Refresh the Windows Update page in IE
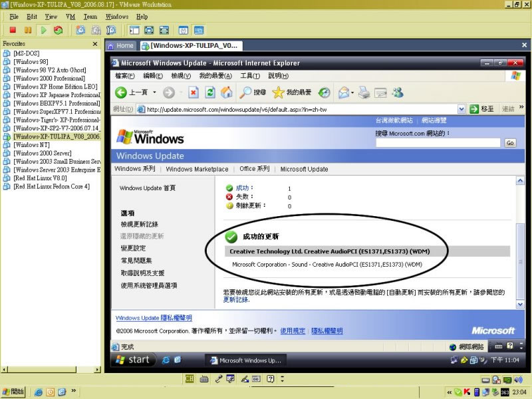Image resolution: width=532 pixels, height=399 pixels. click(x=210, y=92)
